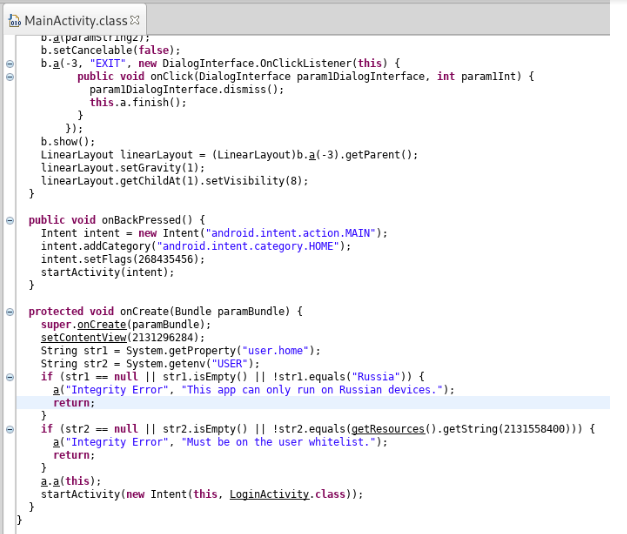Click the layout ID 2131296284
627x534 pixels.
click(162, 338)
